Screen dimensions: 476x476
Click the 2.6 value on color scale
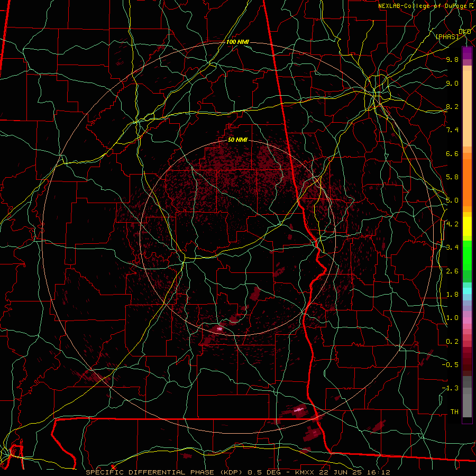(452, 271)
